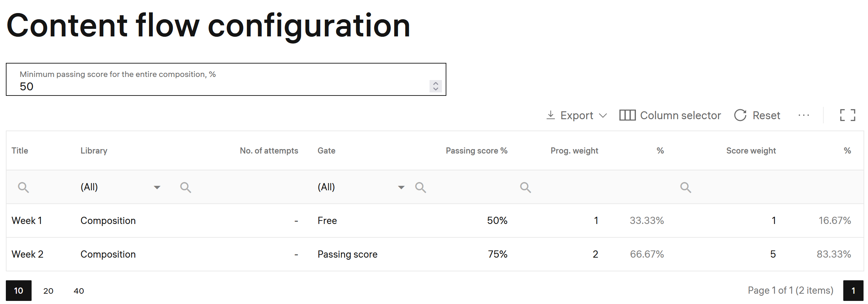Go to page 1 of results

pos(853,291)
